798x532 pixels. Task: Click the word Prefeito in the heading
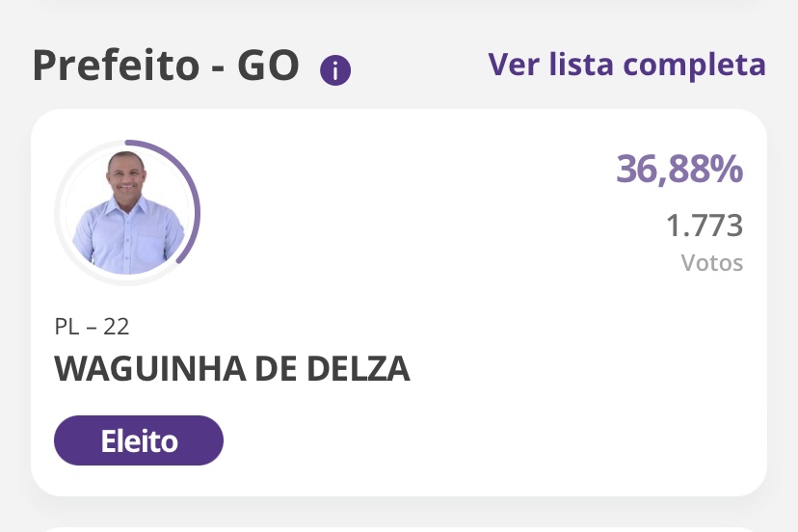116,66
